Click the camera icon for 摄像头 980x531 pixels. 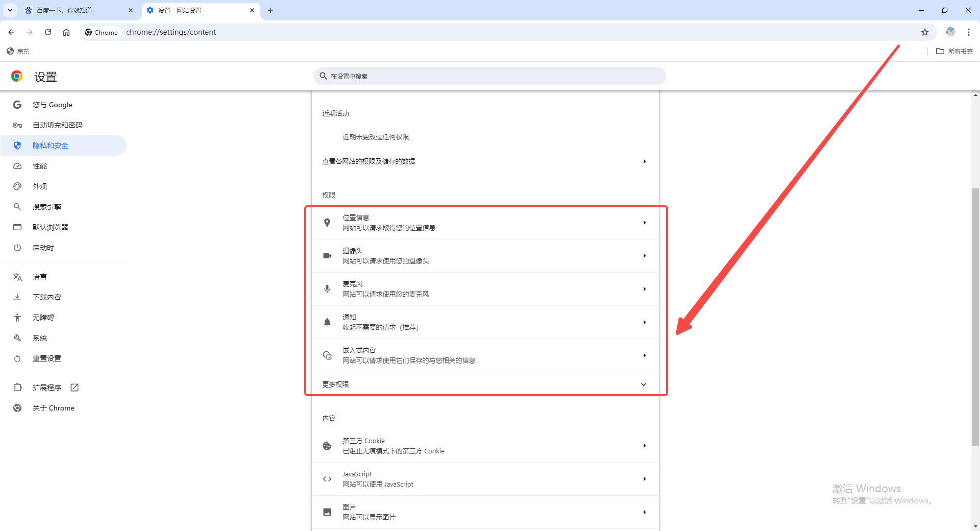tap(327, 256)
